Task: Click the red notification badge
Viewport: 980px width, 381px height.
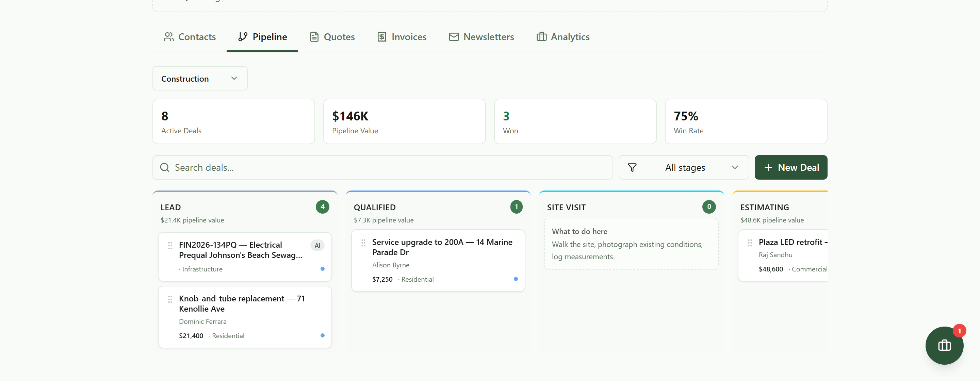Action: click(959, 331)
